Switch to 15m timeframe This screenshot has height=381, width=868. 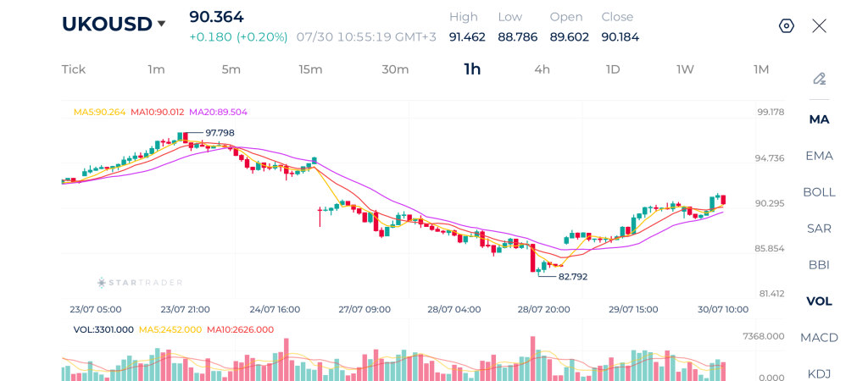[x=310, y=69]
